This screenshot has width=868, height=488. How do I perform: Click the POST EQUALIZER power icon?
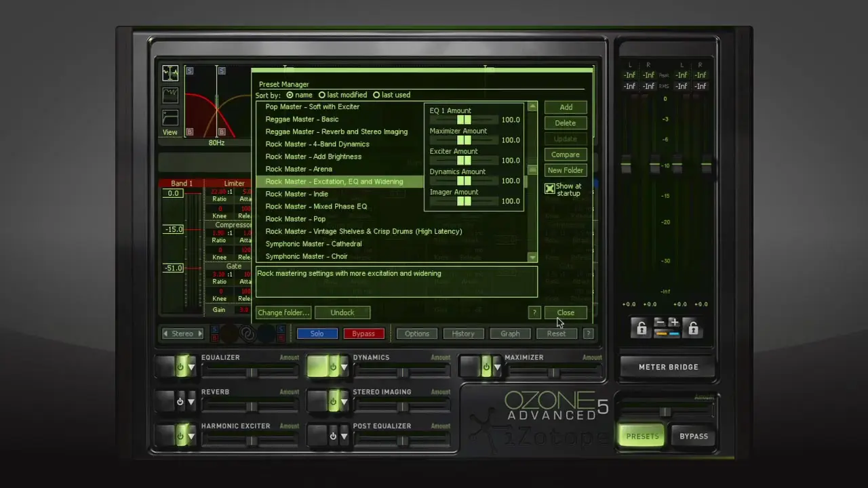(x=332, y=436)
